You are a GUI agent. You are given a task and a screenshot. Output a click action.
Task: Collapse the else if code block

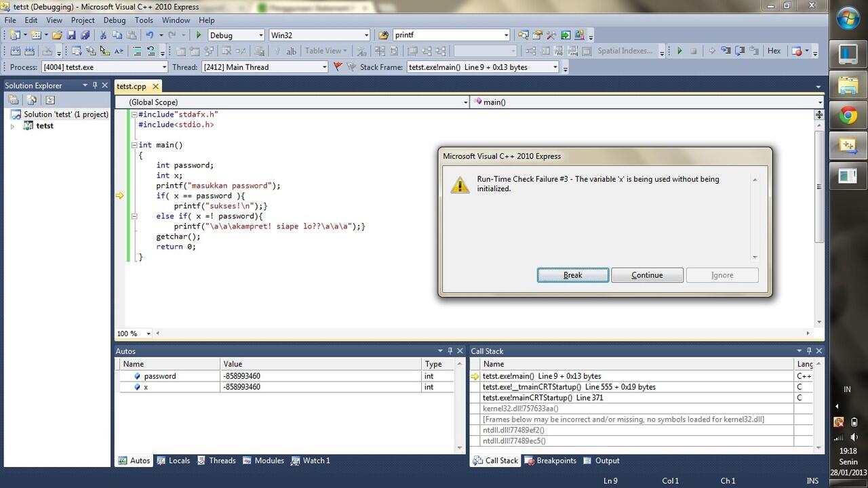[x=134, y=216]
